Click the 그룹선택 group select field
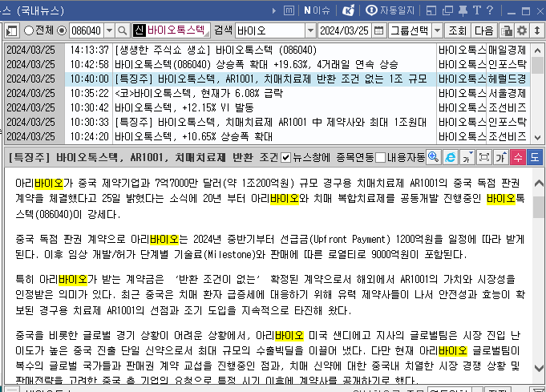This screenshot has width=546, height=392. point(411,30)
